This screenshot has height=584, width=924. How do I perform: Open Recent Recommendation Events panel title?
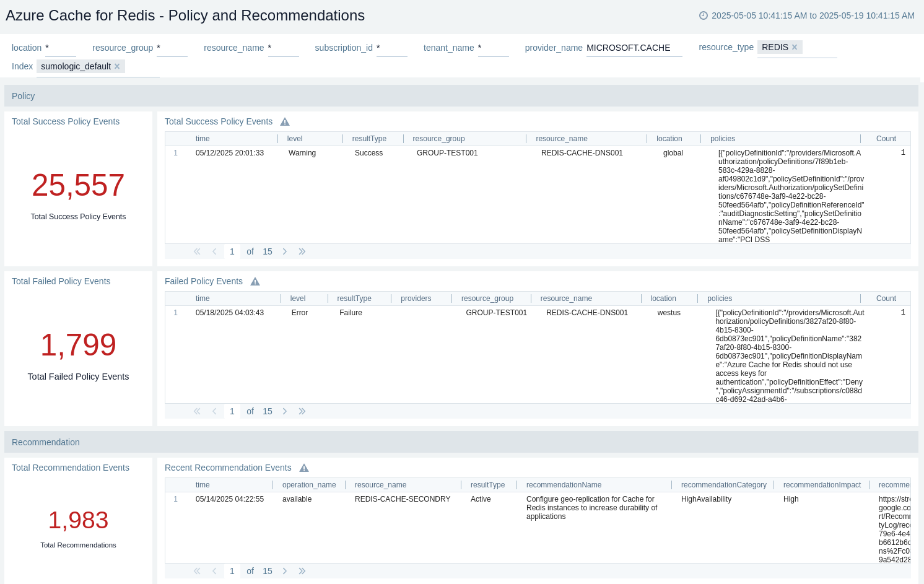[228, 468]
